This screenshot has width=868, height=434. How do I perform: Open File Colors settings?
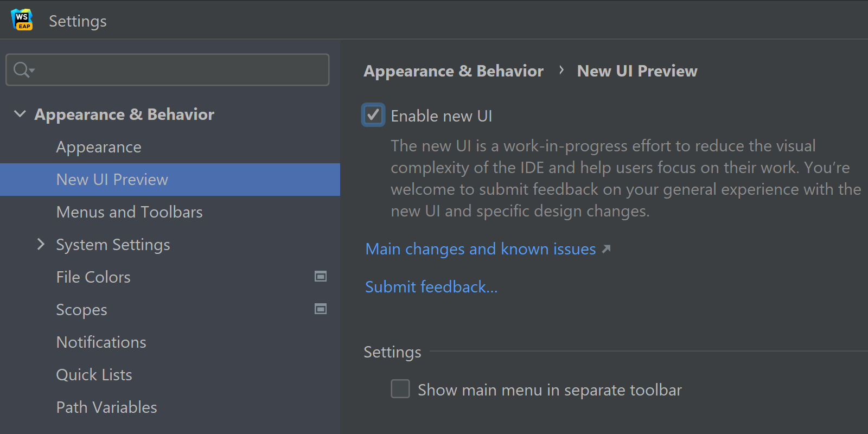point(93,277)
